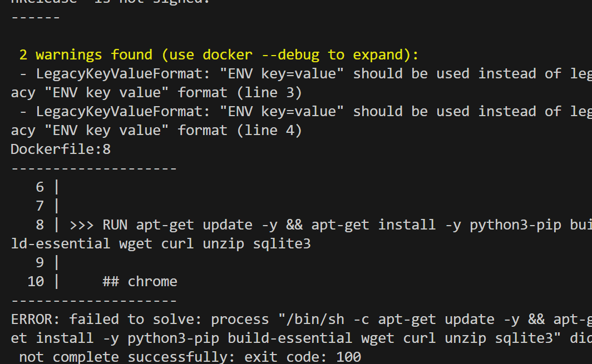Click line number 9 in the Dockerfile snippet

coord(40,262)
